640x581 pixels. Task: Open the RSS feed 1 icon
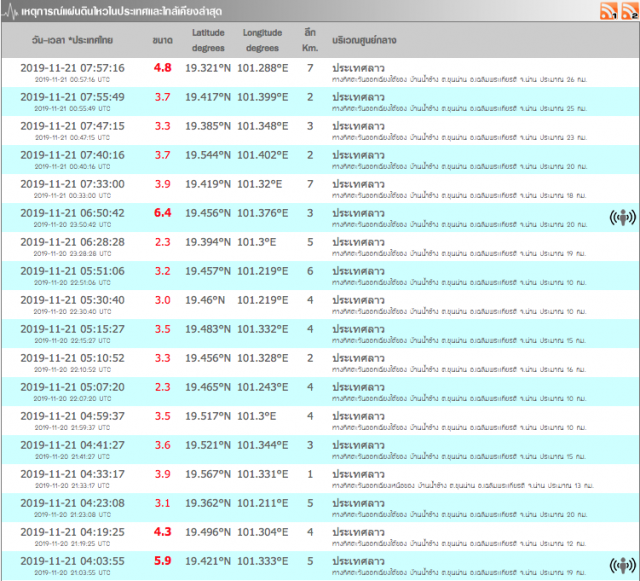click(x=608, y=11)
